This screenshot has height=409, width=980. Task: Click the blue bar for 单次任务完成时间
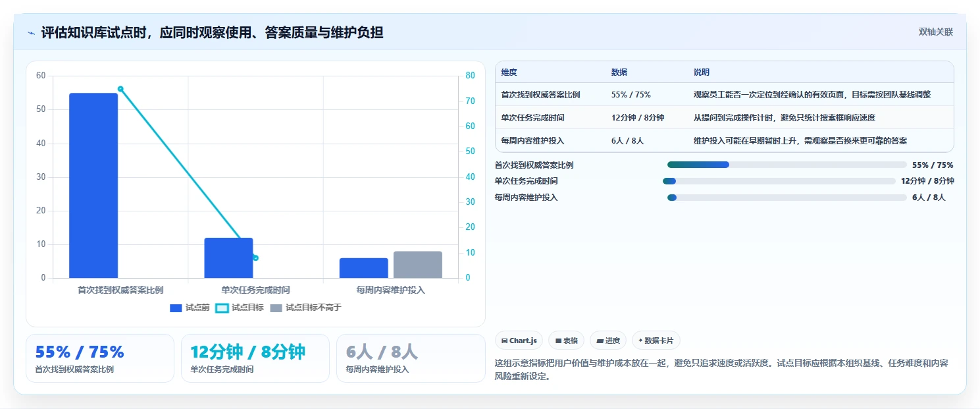(228, 258)
